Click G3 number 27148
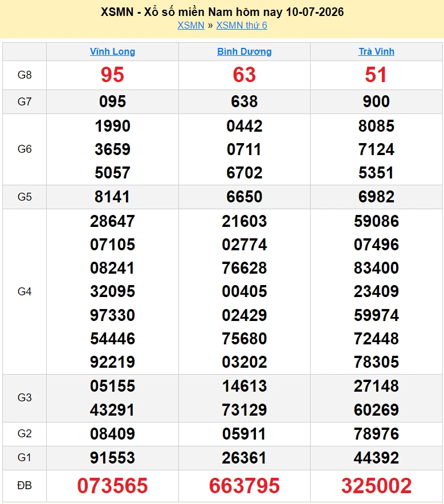This screenshot has width=444, height=504. [376, 386]
